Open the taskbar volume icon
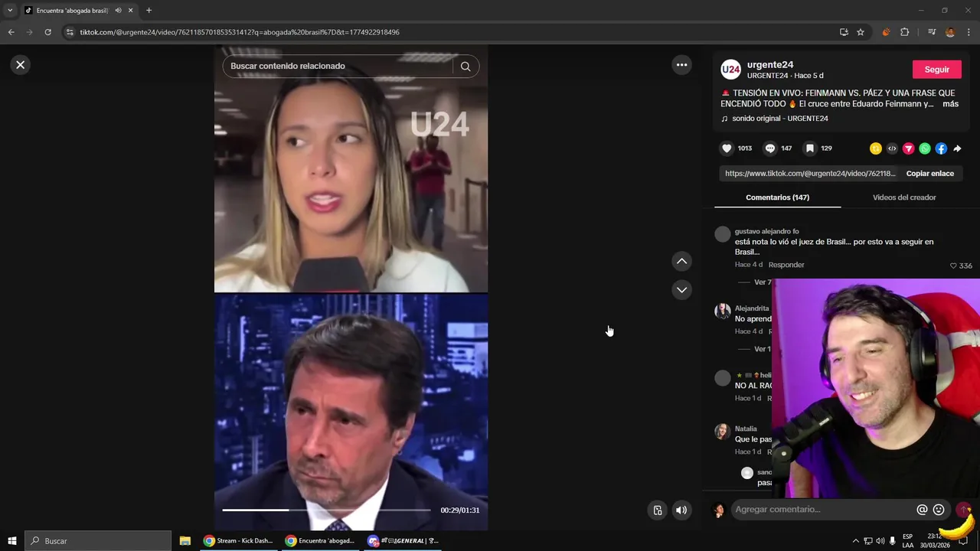 coord(880,541)
